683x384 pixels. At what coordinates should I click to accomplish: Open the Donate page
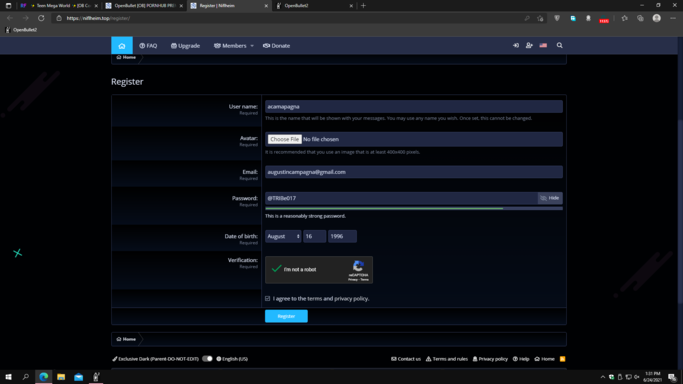[x=277, y=46]
